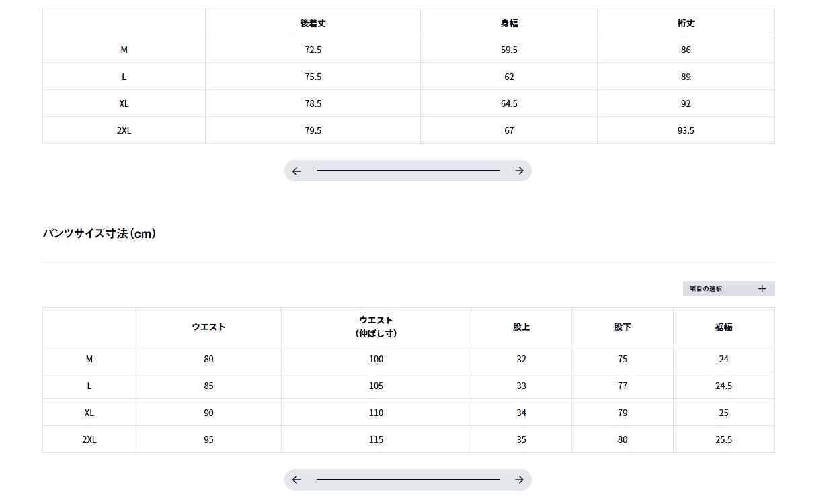Click the pants table horizontal scroll track

pos(408,480)
